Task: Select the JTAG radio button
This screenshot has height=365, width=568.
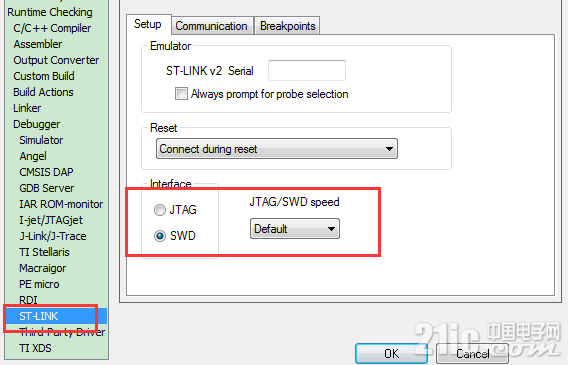Action: pos(160,210)
